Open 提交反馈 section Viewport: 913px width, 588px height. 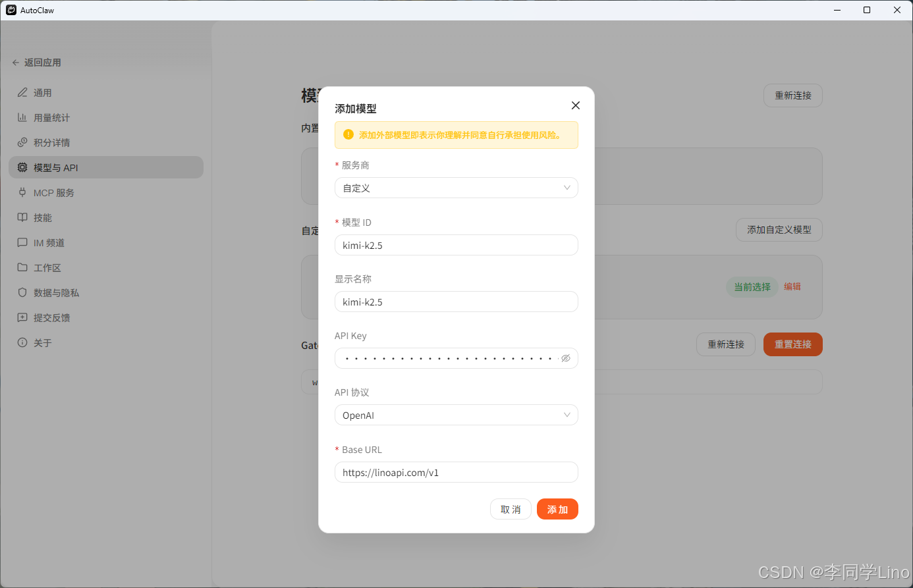point(106,318)
